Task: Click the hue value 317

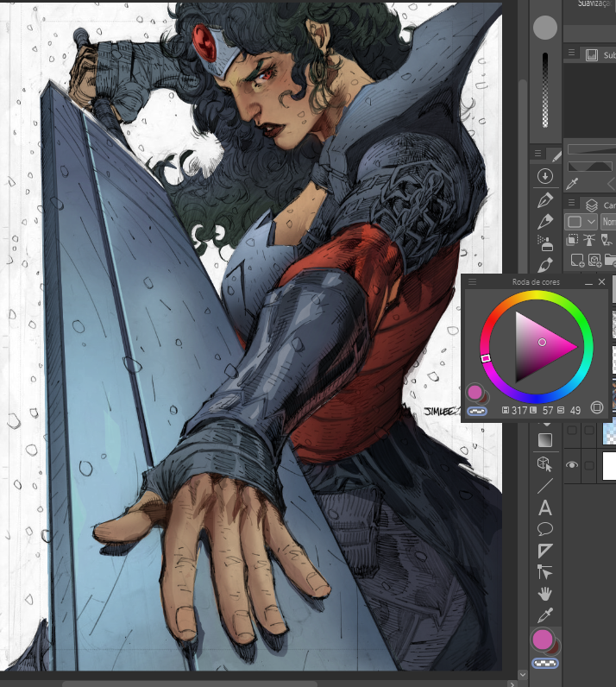Action: coord(519,411)
